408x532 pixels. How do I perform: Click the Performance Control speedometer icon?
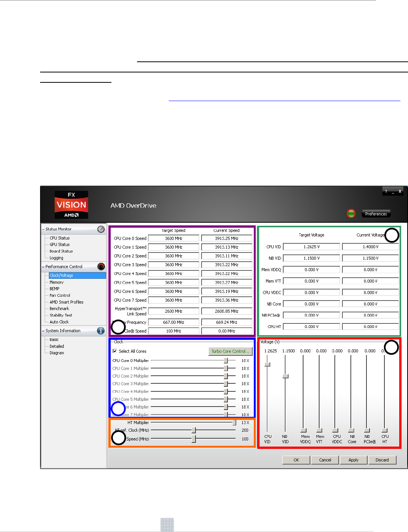pos(101,267)
